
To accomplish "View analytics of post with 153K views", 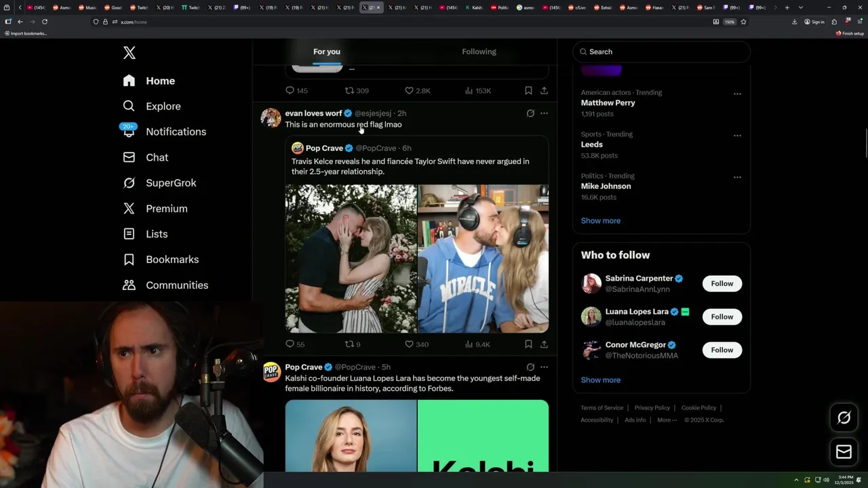I will click(x=478, y=90).
